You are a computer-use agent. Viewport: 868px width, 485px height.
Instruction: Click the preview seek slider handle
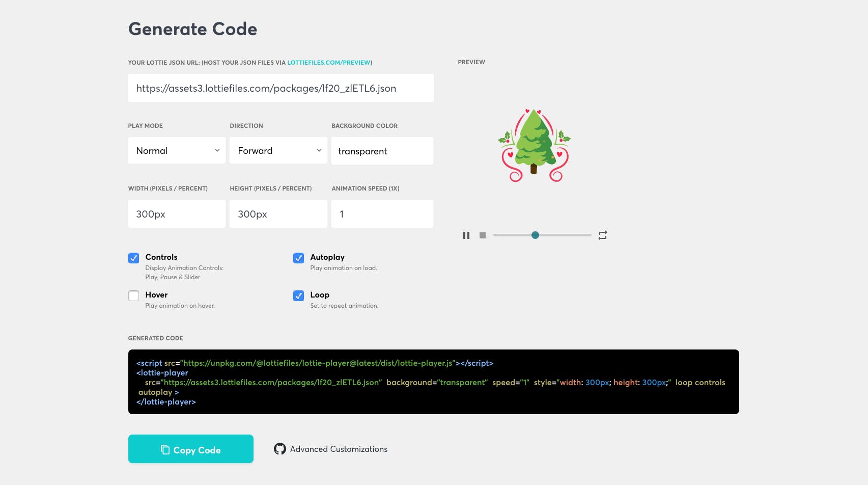pos(535,235)
